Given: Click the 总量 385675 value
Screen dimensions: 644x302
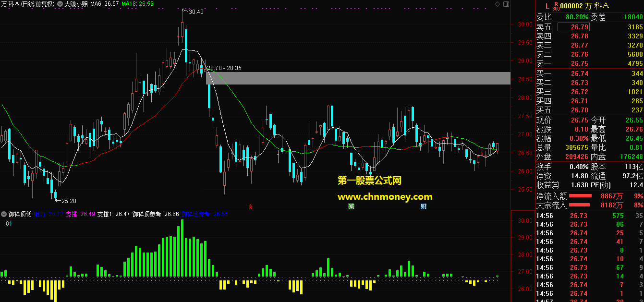Looking at the screenshot, I should pyautogui.click(x=576, y=147).
